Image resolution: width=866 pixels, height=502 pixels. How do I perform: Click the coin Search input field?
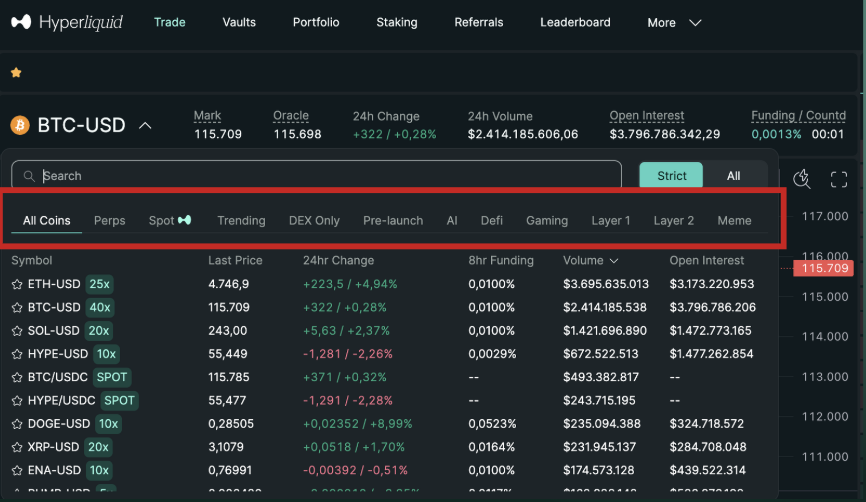point(320,176)
